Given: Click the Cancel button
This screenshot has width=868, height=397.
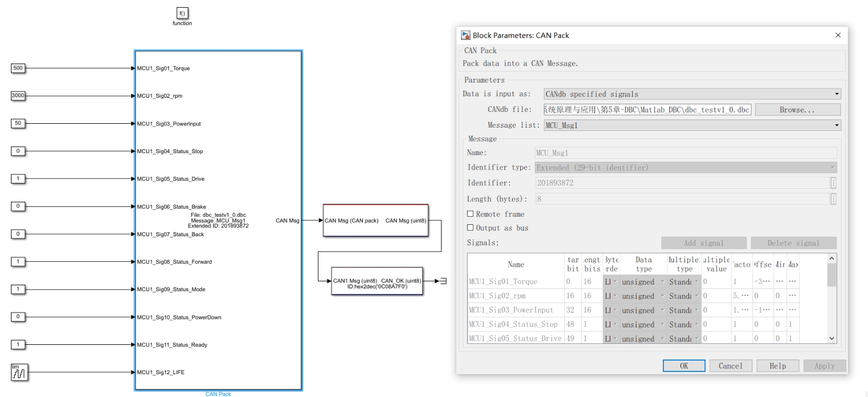Looking at the screenshot, I should click(x=730, y=366).
